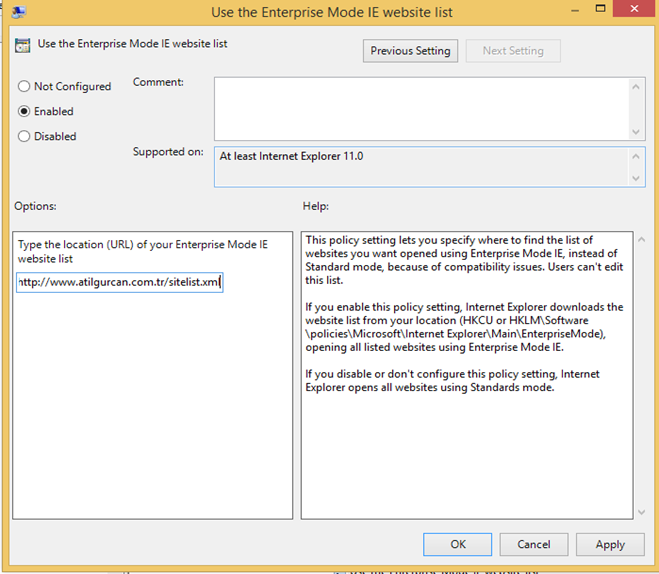659x574 pixels.
Task: Click inside the Comment text box
Action: [421, 109]
